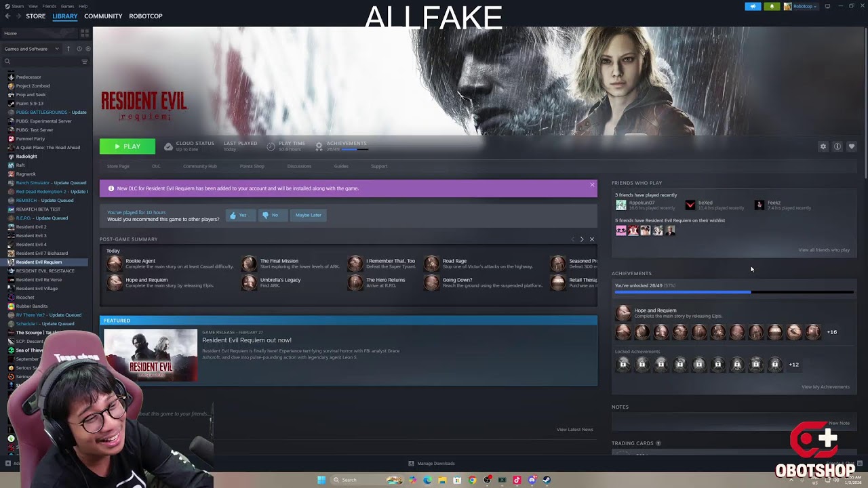The image size is (868, 488).
Task: Open the View menu
Action: (33, 6)
